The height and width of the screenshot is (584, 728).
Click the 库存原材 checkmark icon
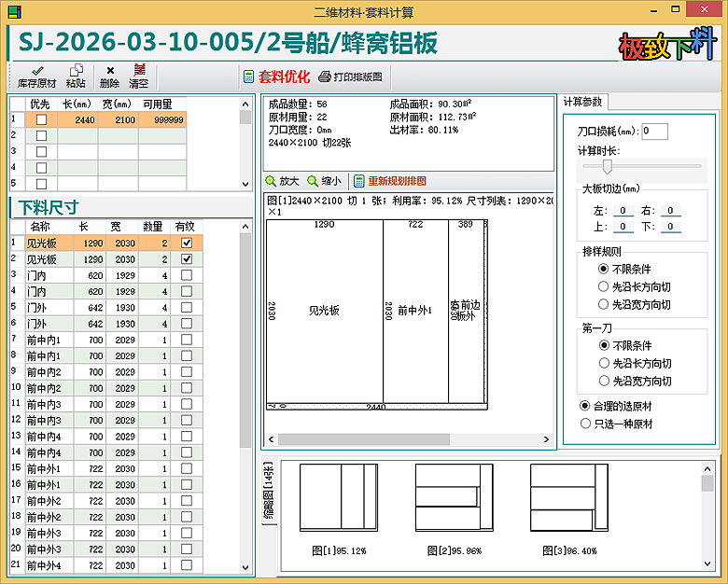tap(37, 71)
